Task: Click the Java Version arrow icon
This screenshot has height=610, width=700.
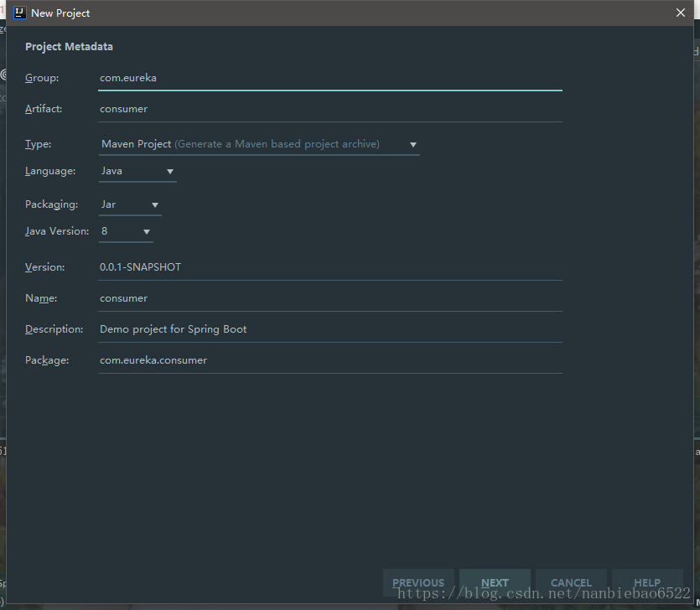Action: [147, 232]
